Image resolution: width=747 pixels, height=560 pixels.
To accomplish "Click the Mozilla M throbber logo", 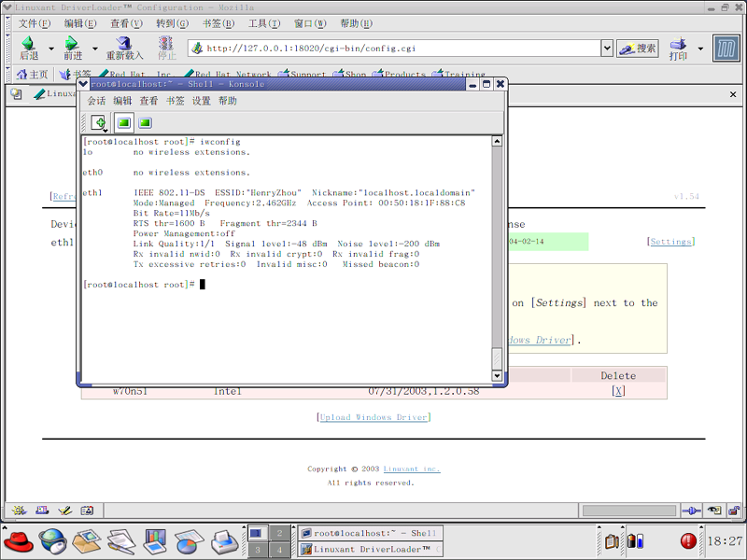I will pos(726,49).
